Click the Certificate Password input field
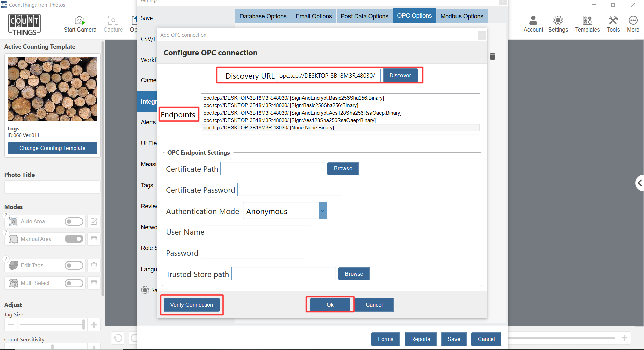644x350 pixels. coord(290,190)
